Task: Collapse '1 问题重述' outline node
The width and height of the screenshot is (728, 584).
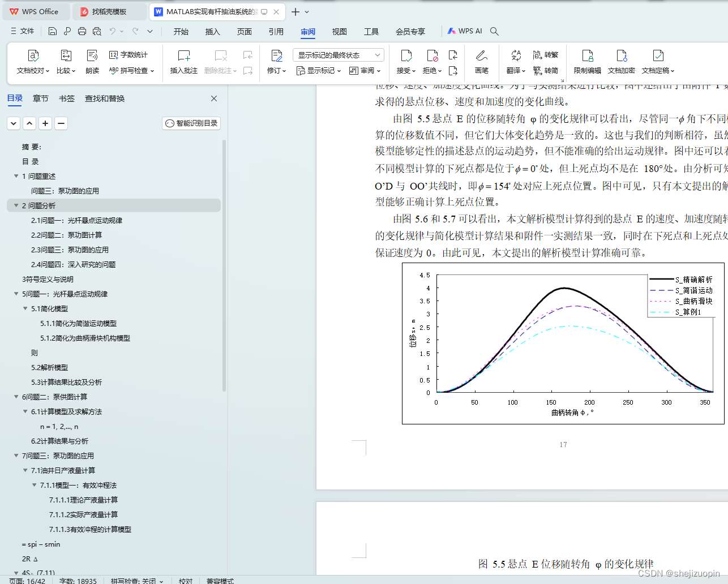Action: click(16, 176)
